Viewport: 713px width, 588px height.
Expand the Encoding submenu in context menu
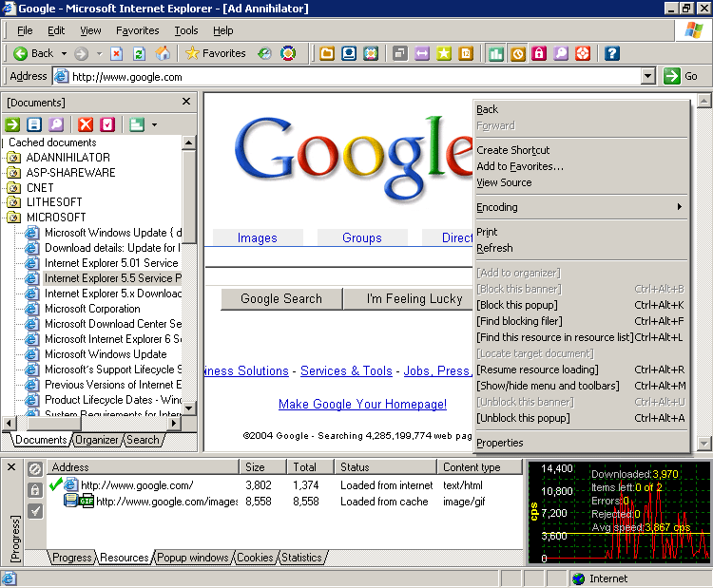(582, 207)
